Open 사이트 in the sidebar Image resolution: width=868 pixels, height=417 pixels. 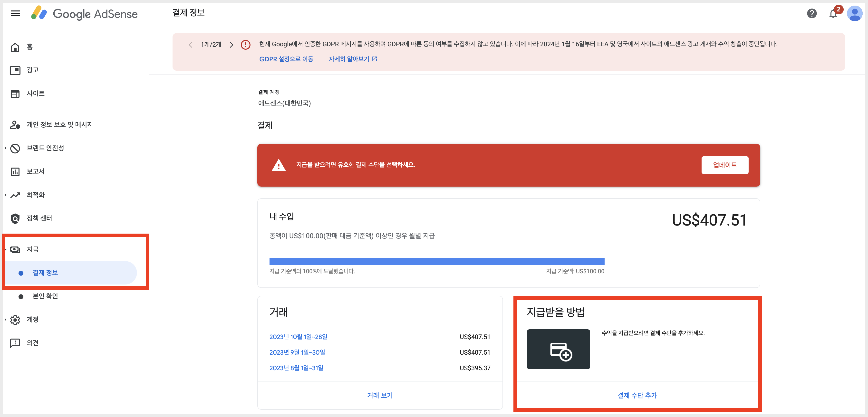35,94
